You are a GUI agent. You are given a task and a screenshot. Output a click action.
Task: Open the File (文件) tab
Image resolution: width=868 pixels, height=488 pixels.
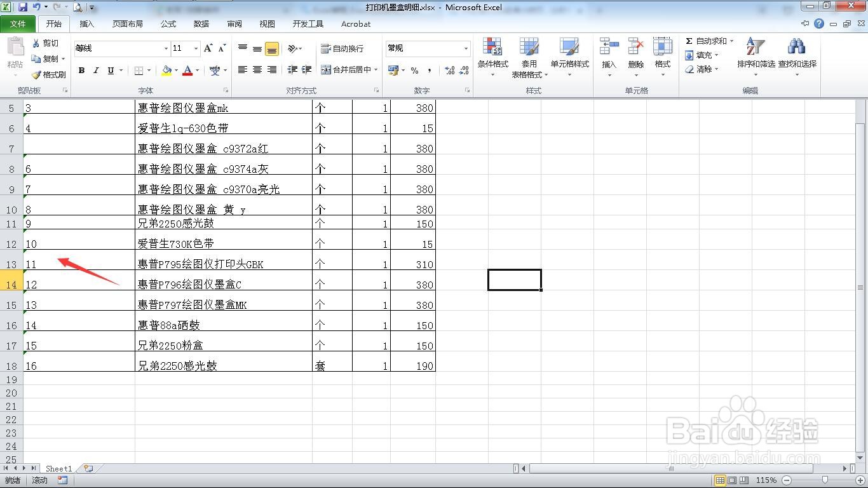(x=18, y=24)
